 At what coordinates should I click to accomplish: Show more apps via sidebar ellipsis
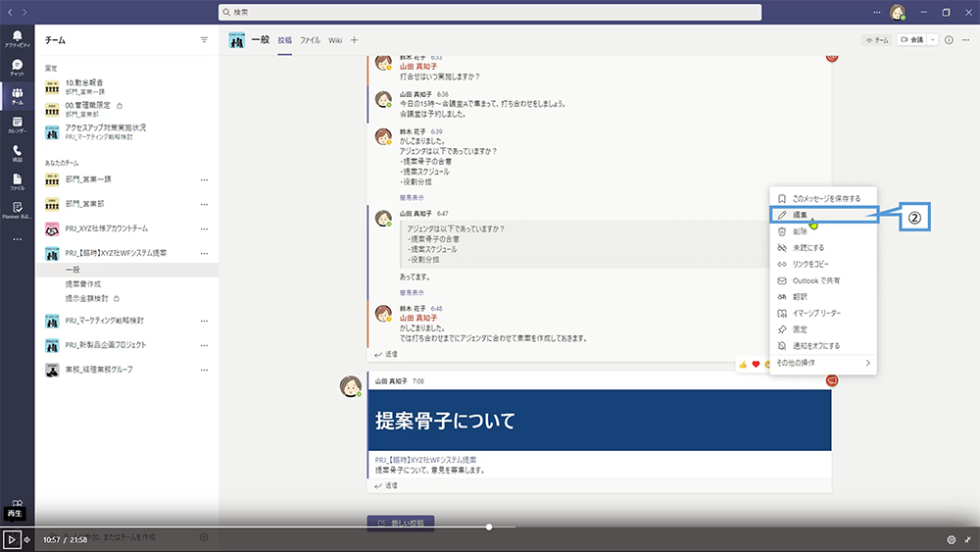[x=17, y=239]
